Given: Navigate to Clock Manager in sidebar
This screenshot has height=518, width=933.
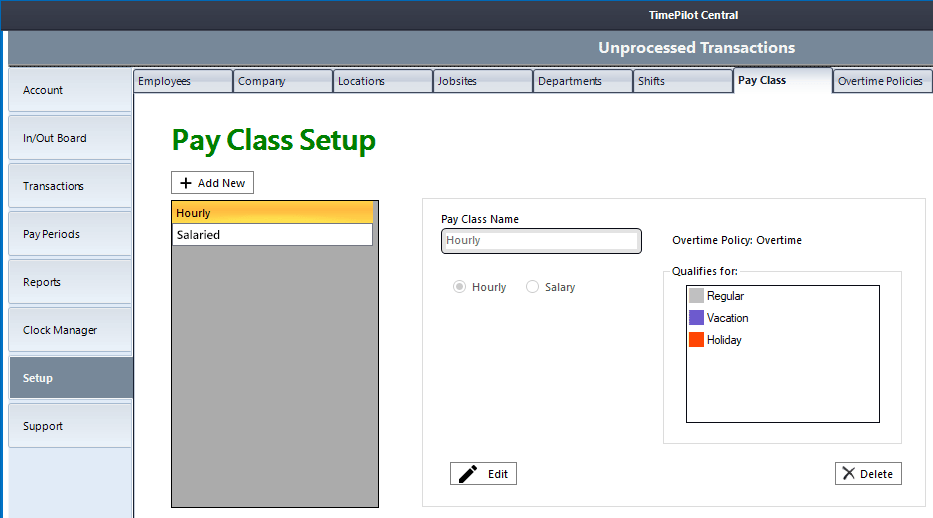Looking at the screenshot, I should point(70,330).
